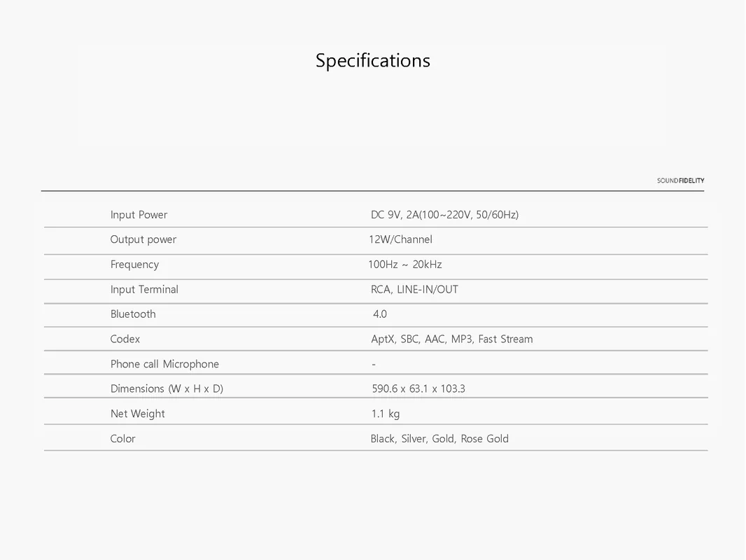Select the Frequency label
Viewport: 746px width, 560px height.
(x=134, y=265)
